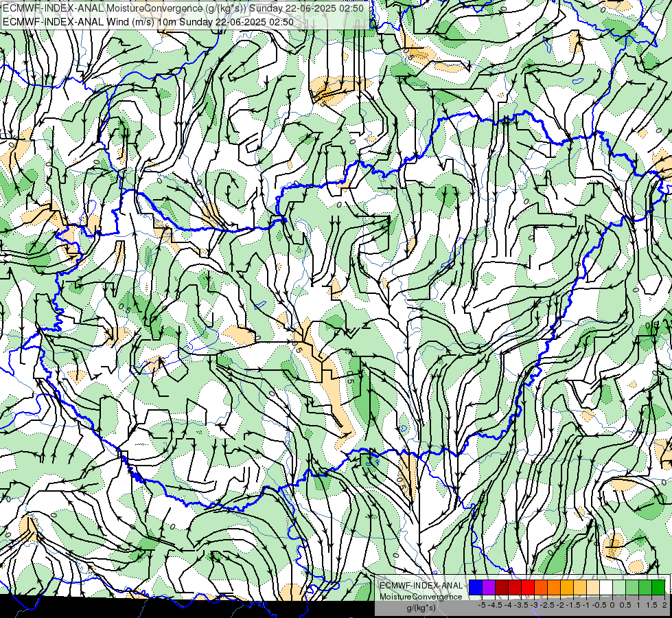
Task: Click the light orange swatch between -1.5 and -1
Action: tap(580, 588)
